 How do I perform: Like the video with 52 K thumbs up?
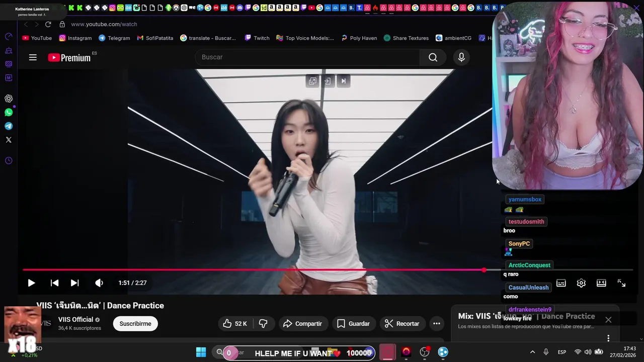pos(235,324)
